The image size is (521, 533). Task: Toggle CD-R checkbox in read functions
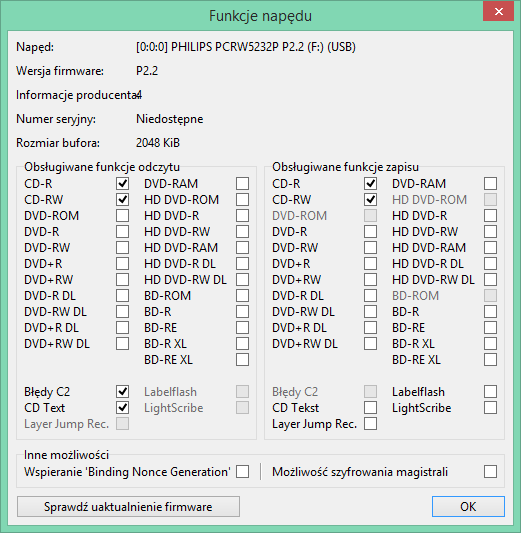(x=122, y=184)
